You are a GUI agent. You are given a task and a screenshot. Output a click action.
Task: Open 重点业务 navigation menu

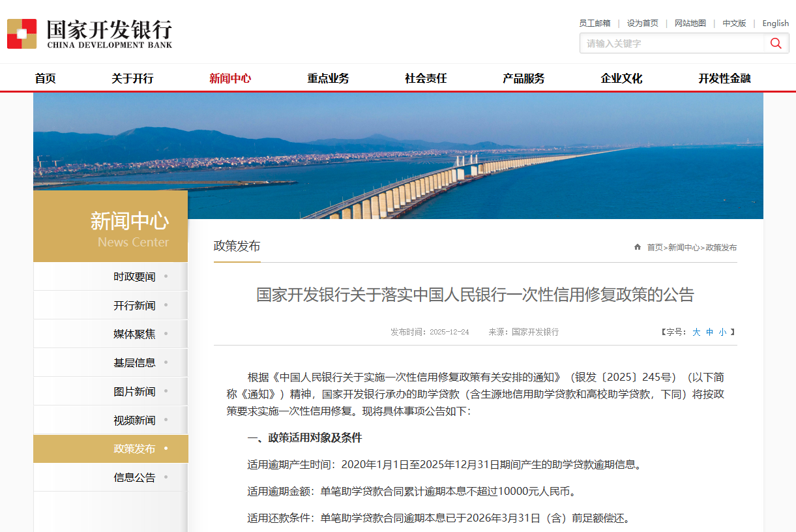pyautogui.click(x=328, y=78)
